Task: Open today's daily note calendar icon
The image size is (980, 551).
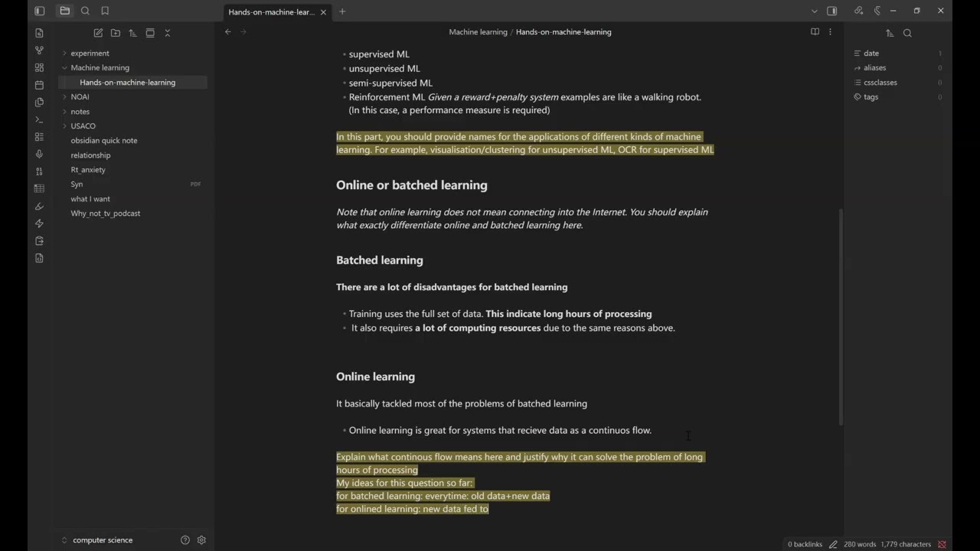Action: point(40,85)
